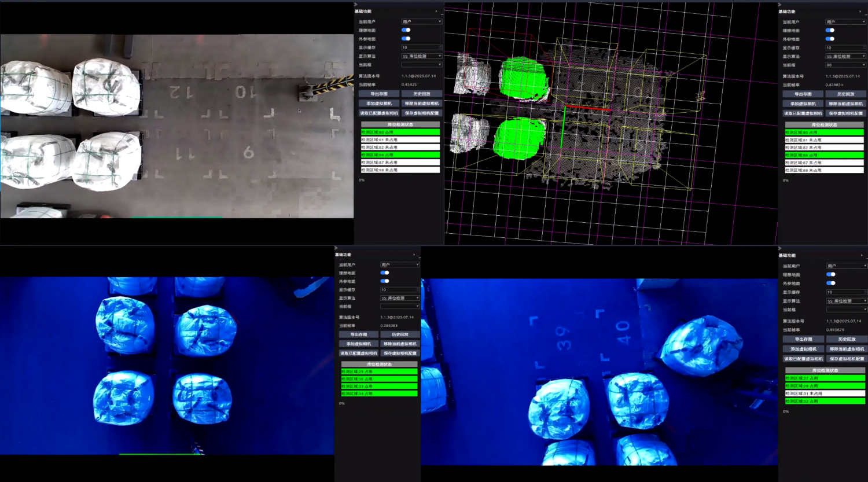
Task: Select the 检测区域:33 占用 status row
Action: (379, 386)
